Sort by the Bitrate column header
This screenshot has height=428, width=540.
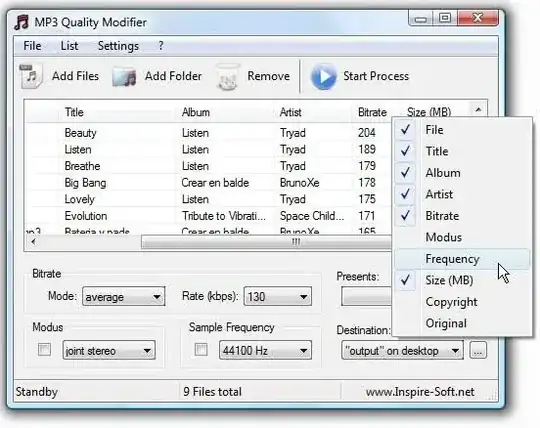tap(372, 112)
